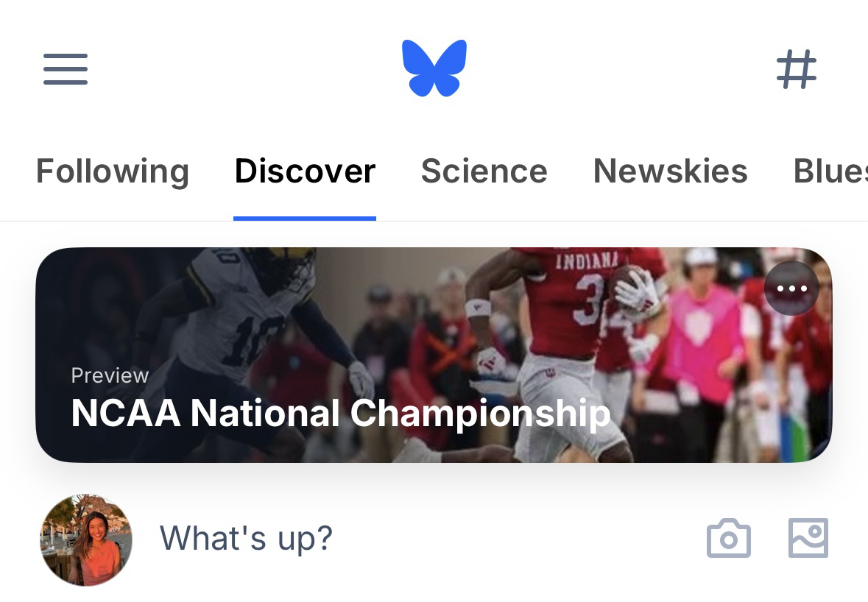Viewport: 868px width, 602px height.
Task: Tap your profile avatar picture
Action: 86,539
